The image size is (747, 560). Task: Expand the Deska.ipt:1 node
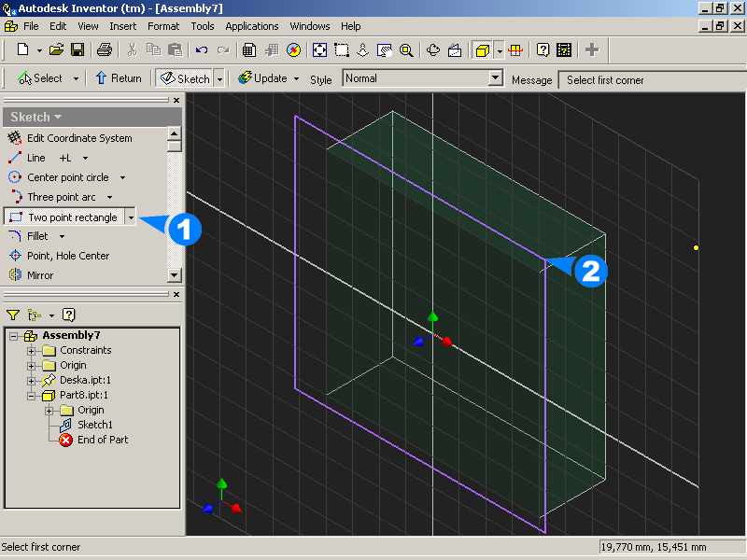coord(31,381)
